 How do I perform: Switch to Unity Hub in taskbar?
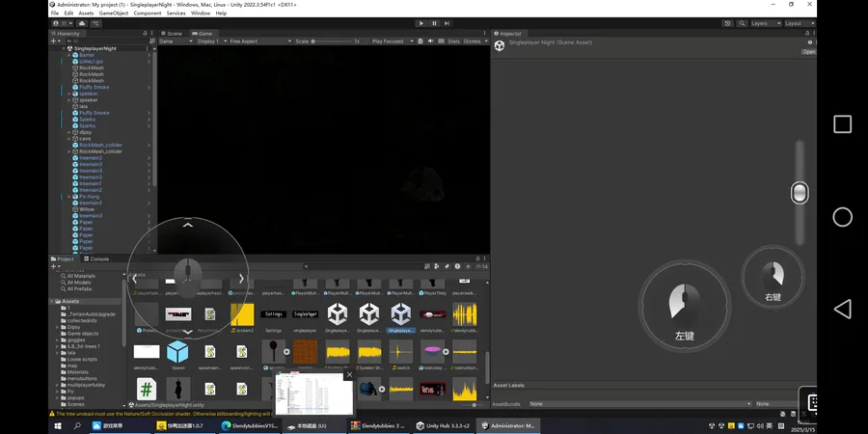pos(443,425)
